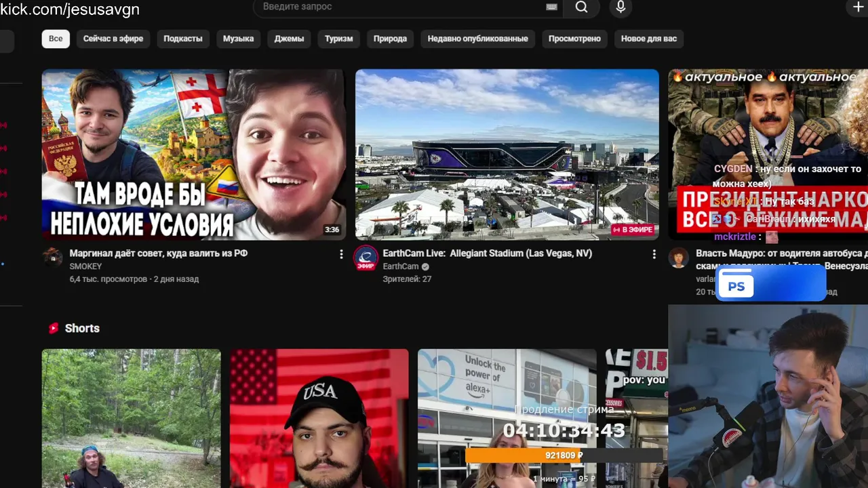Select the Недавно опубликованные chip
The height and width of the screenshot is (488, 868).
click(x=477, y=39)
